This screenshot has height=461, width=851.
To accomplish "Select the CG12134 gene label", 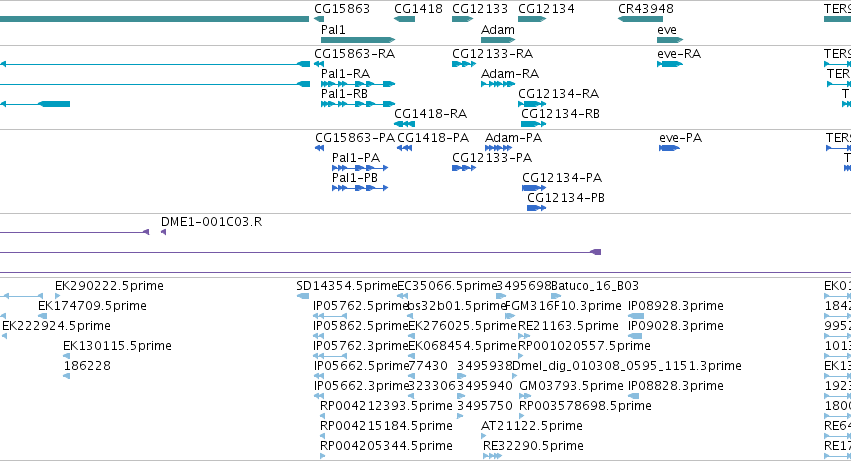I will point(546,9).
